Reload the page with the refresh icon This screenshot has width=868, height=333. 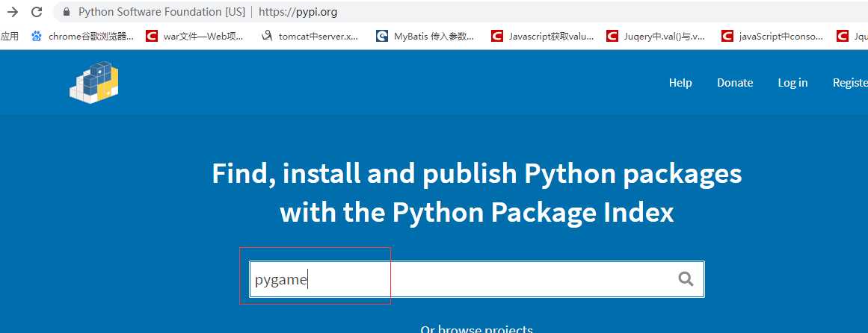click(37, 12)
